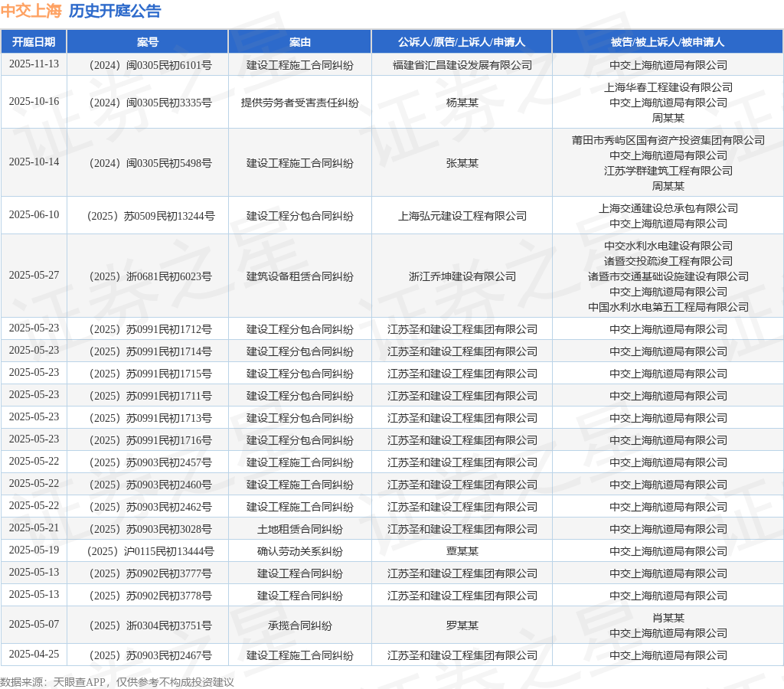The image size is (784, 689).
Task: Click plaintiff 覃某某
Action: [x=462, y=551]
